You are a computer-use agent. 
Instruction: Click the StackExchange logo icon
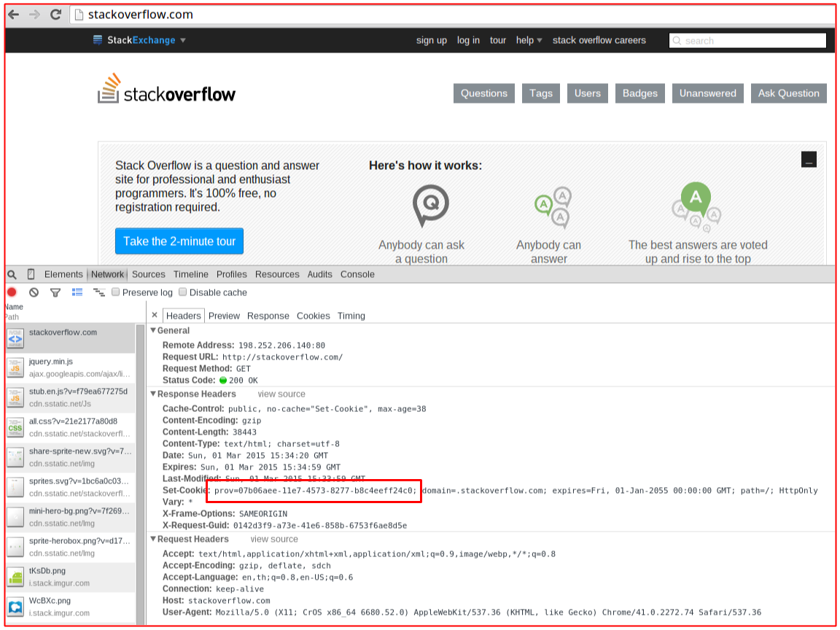98,40
